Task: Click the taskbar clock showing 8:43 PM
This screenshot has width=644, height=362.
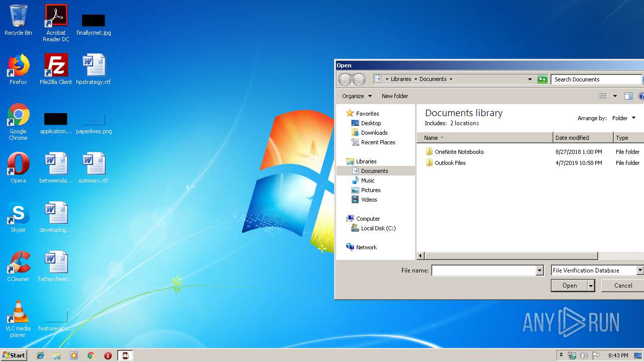Action: click(x=618, y=355)
